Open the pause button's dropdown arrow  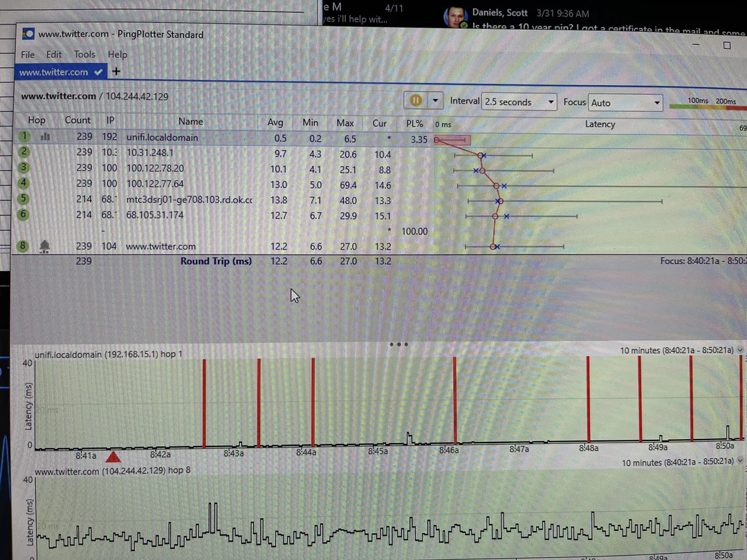pyautogui.click(x=434, y=100)
